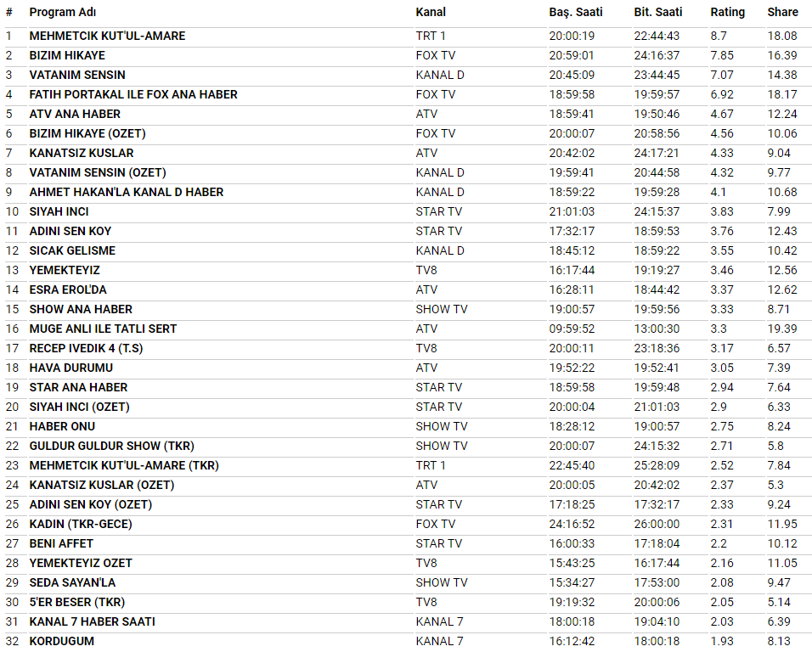The width and height of the screenshot is (812, 652).
Task: Sort by the Kanal column header
Action: [x=431, y=12]
